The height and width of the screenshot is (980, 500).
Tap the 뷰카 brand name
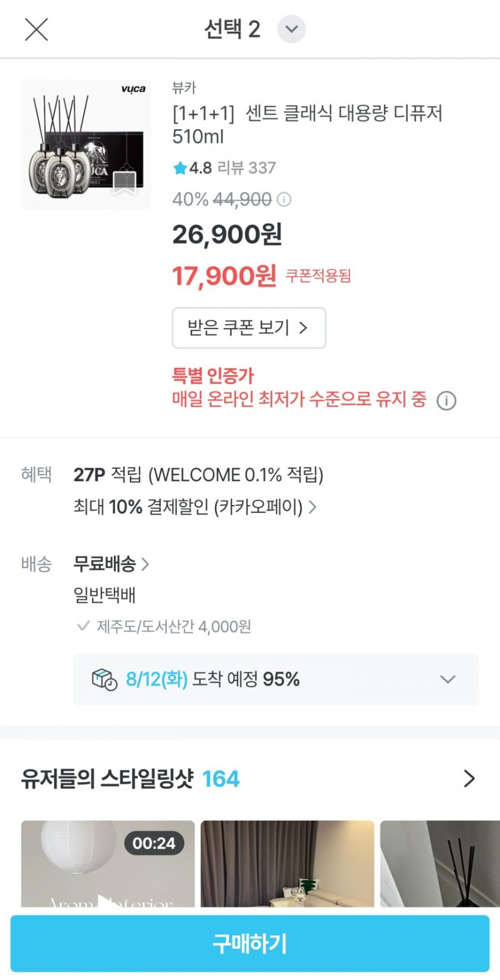184,88
